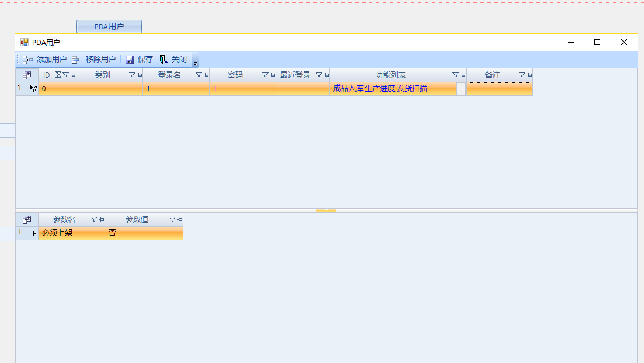Click the 保存 save disk icon
Viewport: 644px width, 363px height.
point(130,60)
